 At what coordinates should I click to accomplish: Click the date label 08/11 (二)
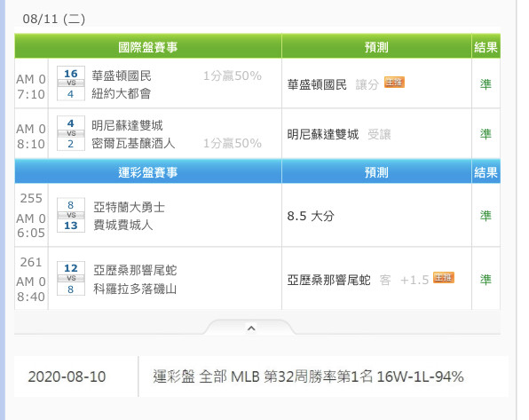(x=54, y=19)
